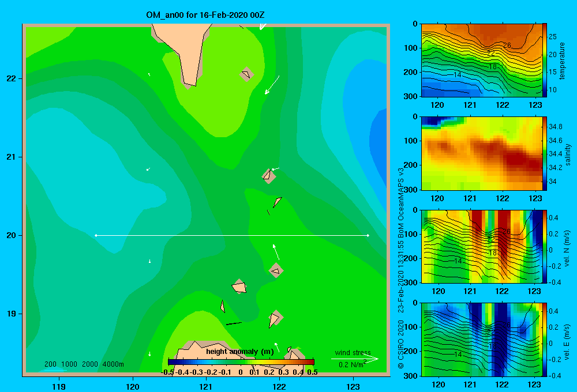
Task: Select the western endpoint of the transect line
Action: click(96, 235)
